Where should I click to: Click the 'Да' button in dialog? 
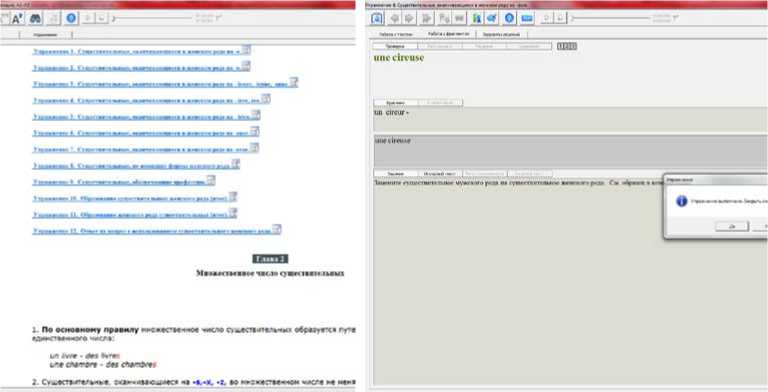point(732,226)
